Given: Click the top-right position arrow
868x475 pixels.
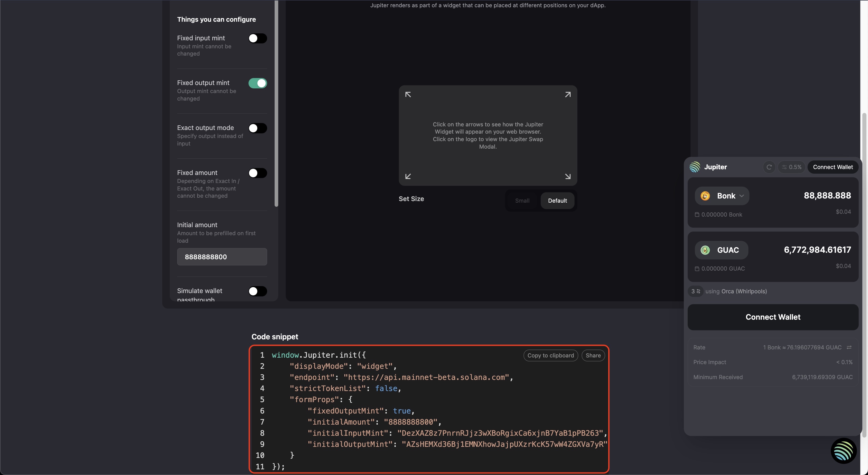Looking at the screenshot, I should pos(568,95).
